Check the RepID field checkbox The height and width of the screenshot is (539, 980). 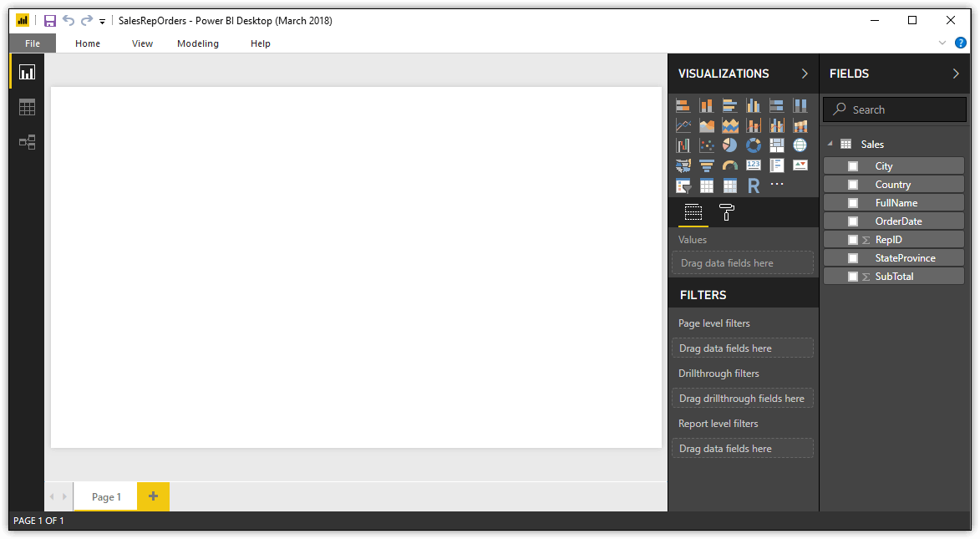pos(852,240)
